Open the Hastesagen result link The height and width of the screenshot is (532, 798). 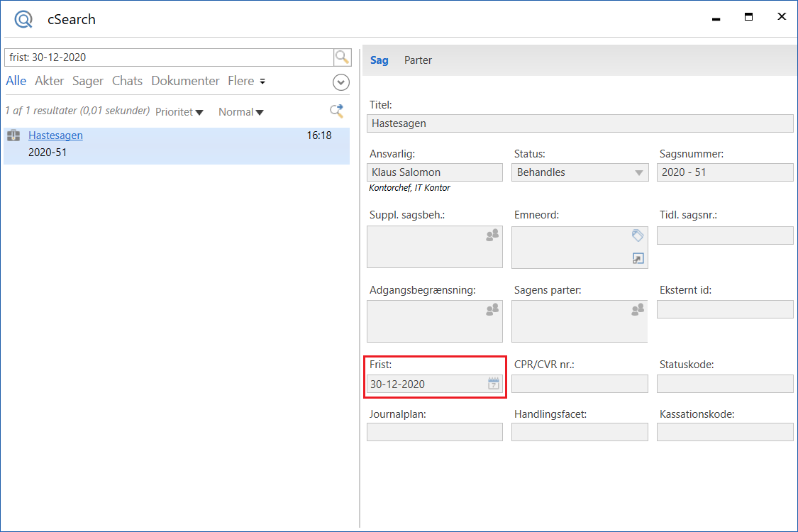[x=55, y=135]
